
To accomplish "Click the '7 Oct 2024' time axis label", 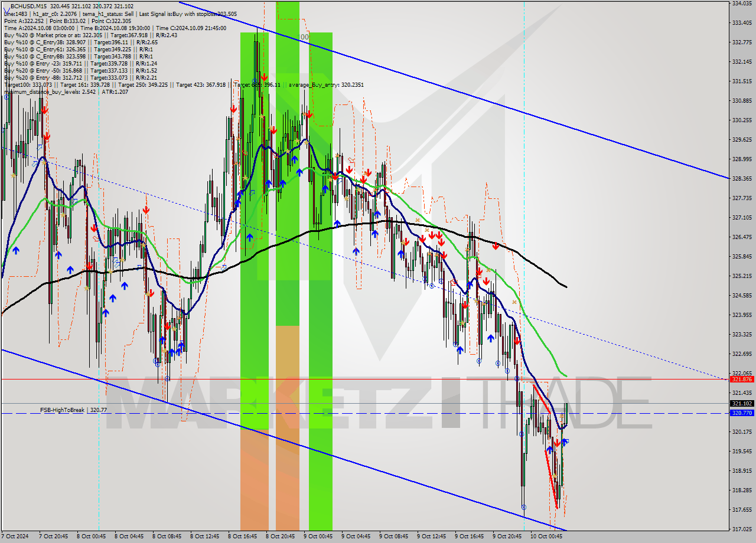I will pyautogui.click(x=16, y=537).
